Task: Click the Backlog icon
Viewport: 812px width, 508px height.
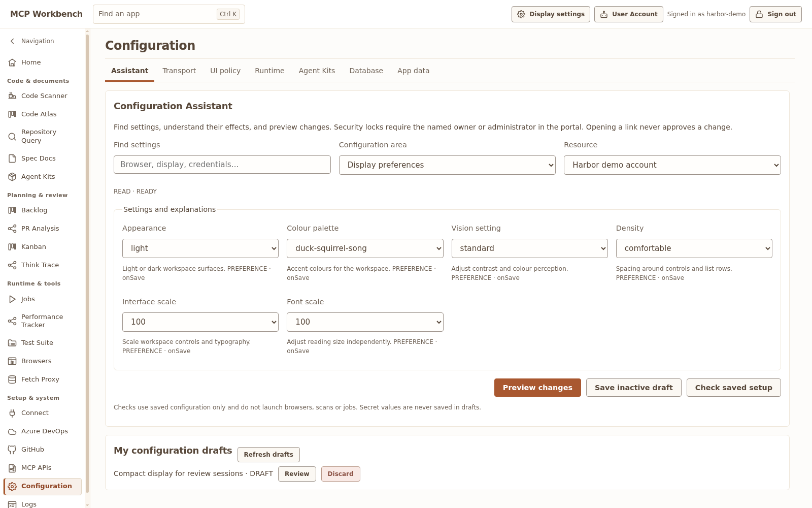Action: (12, 210)
